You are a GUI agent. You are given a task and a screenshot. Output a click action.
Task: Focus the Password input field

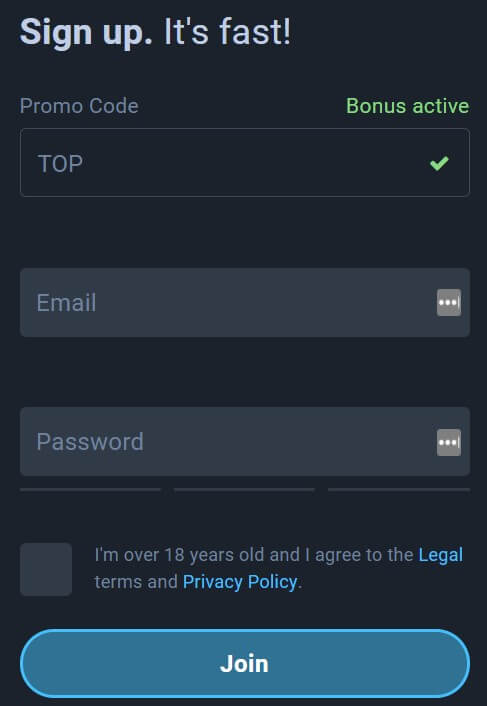coord(245,442)
